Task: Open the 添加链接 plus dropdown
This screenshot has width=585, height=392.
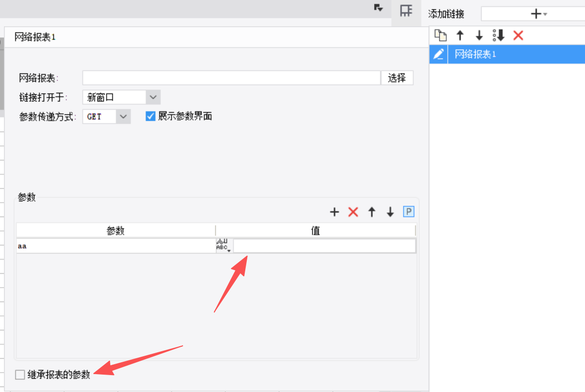Action: click(x=538, y=14)
